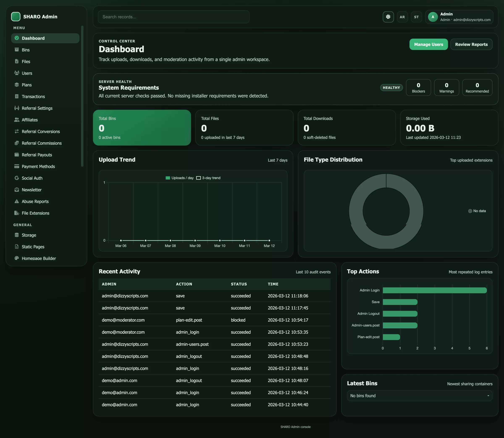Toggle Uploads / day legend item
504x438 pixels.
coord(180,178)
